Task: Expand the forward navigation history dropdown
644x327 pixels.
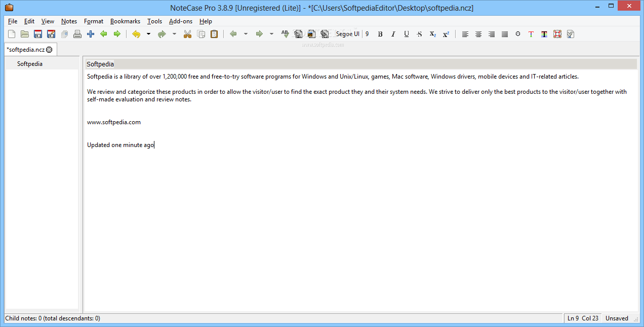Action: [271, 34]
